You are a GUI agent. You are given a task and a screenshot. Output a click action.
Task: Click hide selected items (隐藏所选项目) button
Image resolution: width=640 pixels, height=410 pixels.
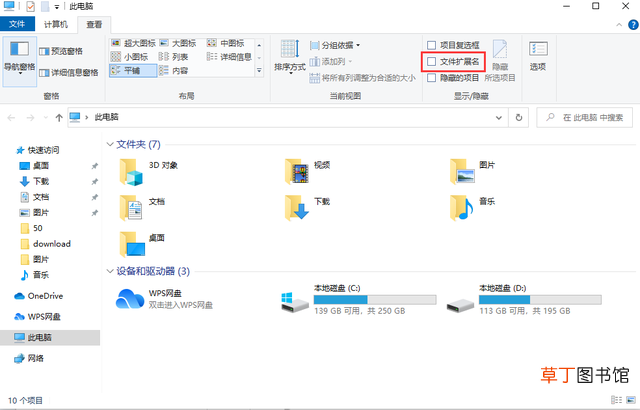tap(500, 60)
